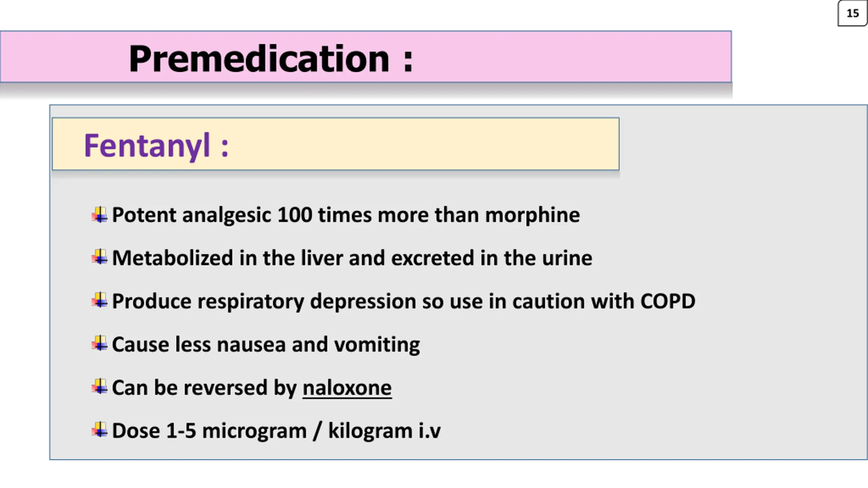The width and height of the screenshot is (868, 488).
Task: Click the words 'Can be reversed by'
Action: coord(204,388)
